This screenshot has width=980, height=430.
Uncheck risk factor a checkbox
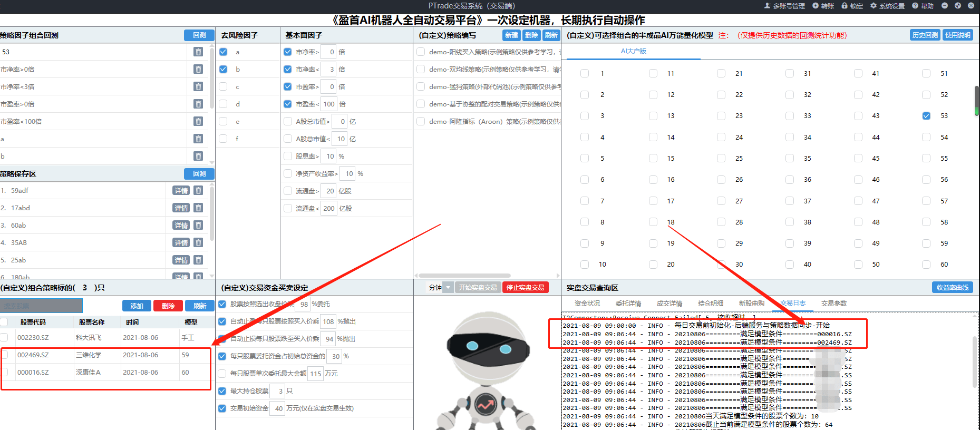pyautogui.click(x=223, y=52)
